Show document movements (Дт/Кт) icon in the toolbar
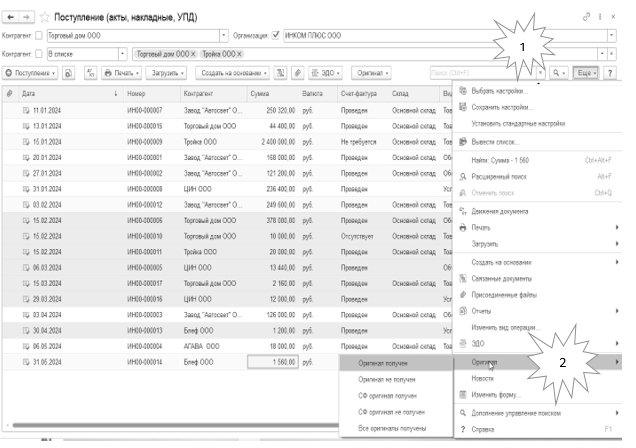Viewport: 636px width, 448px height. click(x=90, y=73)
